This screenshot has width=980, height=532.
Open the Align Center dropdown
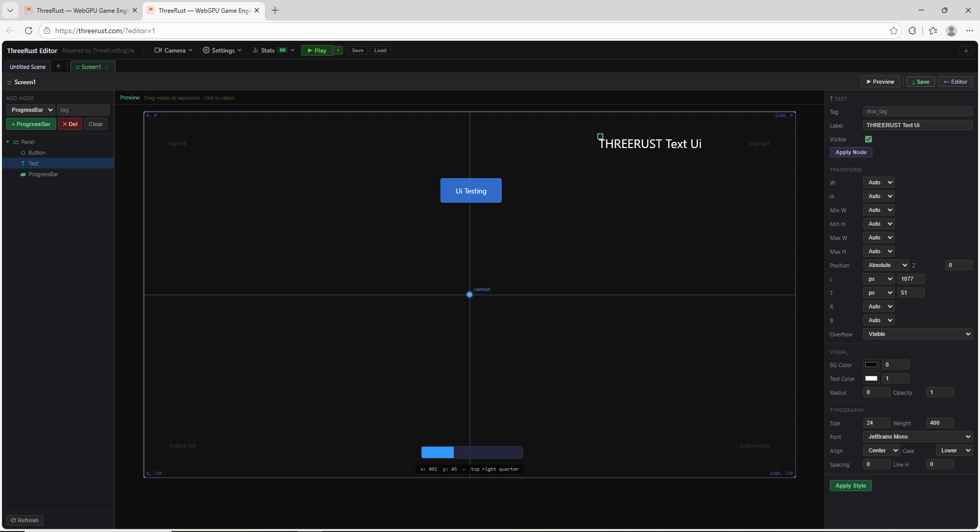[x=881, y=450]
